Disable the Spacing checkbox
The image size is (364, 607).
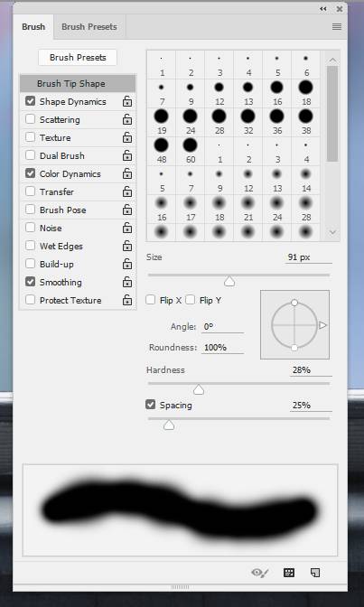click(150, 405)
